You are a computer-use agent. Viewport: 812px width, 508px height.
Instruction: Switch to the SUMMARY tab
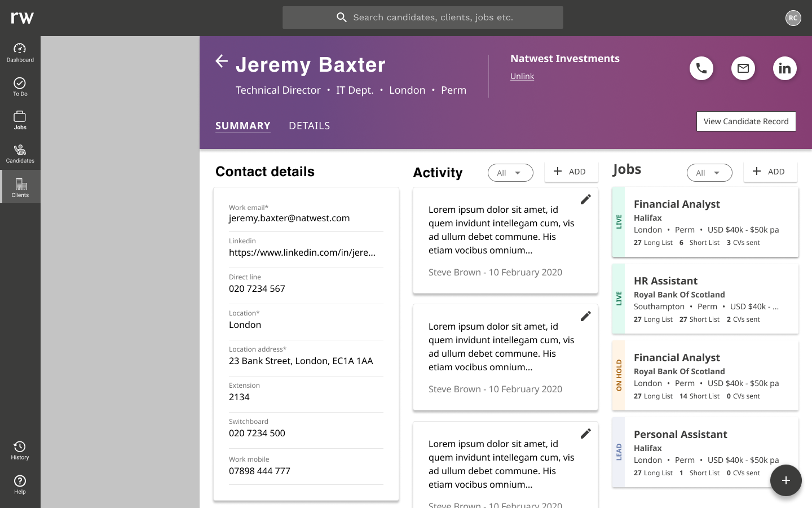pyautogui.click(x=243, y=126)
